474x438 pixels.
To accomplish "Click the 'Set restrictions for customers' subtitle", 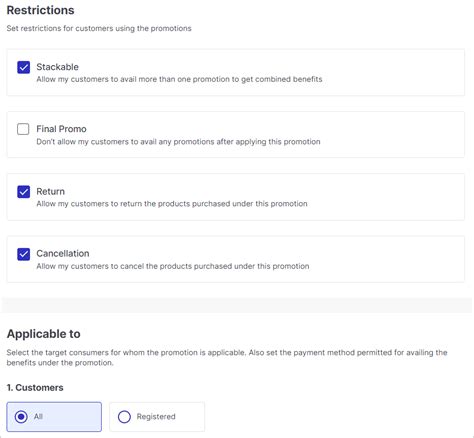I will tap(99, 28).
